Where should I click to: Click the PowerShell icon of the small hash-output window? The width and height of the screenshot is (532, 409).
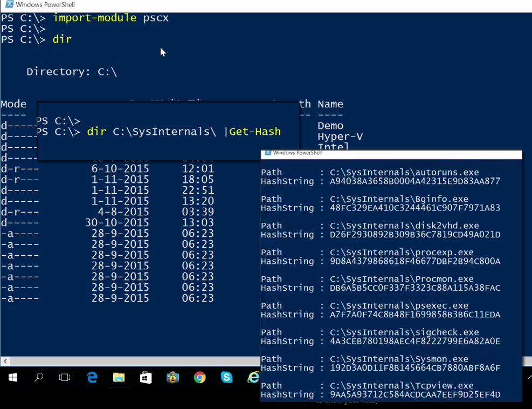point(268,153)
